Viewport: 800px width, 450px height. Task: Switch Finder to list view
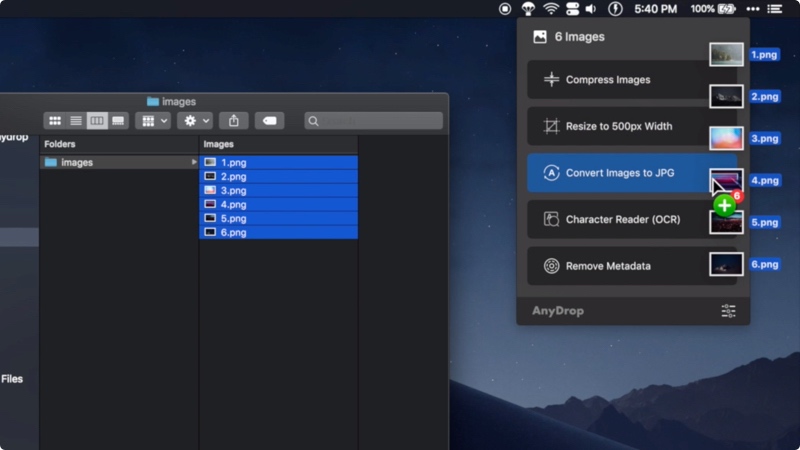[76, 121]
